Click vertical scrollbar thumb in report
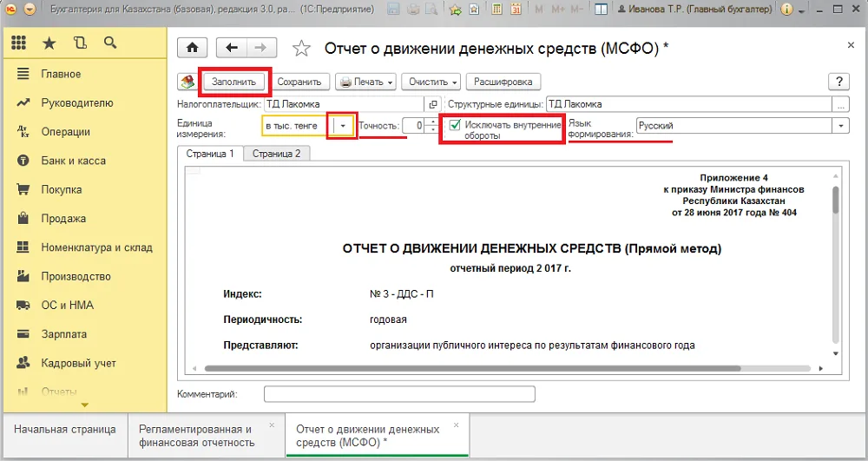 coord(836,200)
